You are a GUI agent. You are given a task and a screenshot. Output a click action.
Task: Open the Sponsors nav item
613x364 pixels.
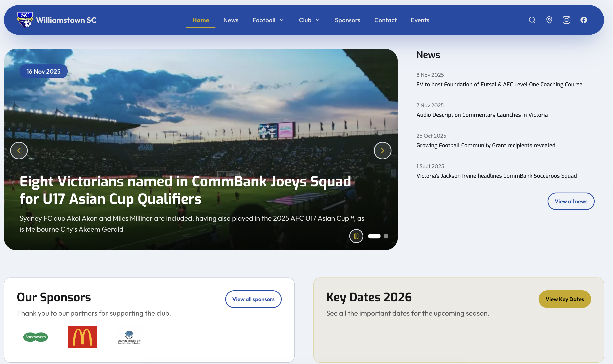(x=347, y=20)
